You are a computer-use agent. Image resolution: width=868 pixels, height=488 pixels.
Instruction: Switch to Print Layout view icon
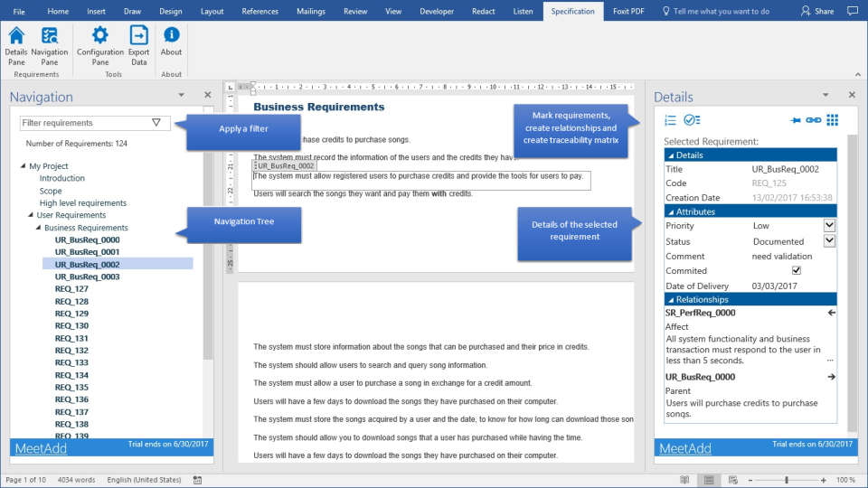(709, 480)
